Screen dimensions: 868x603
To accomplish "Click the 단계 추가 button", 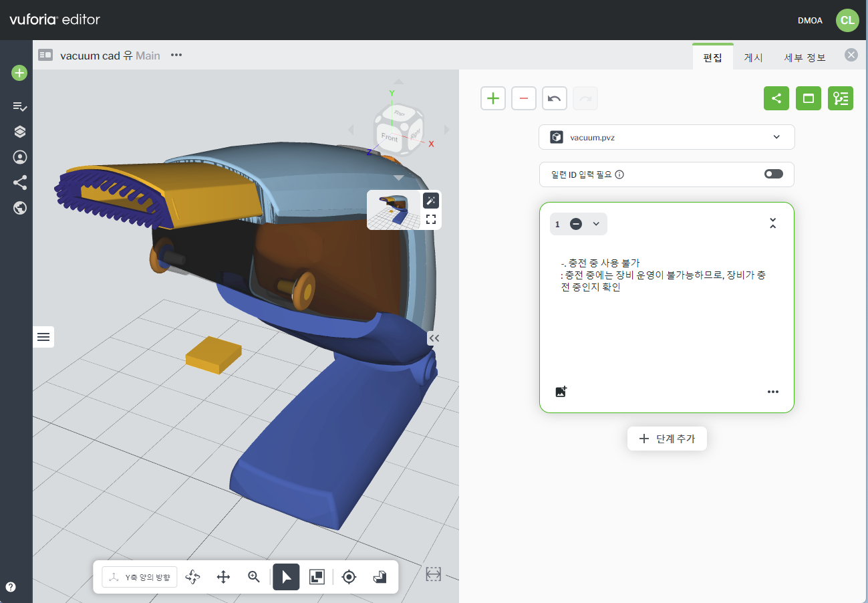I will (x=666, y=439).
